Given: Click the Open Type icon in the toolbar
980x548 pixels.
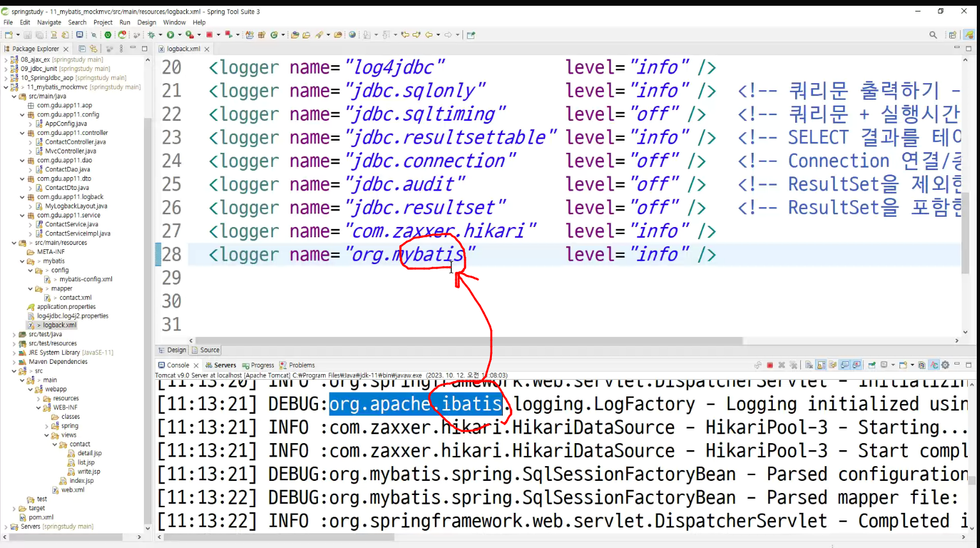Looking at the screenshot, I should point(295,35).
